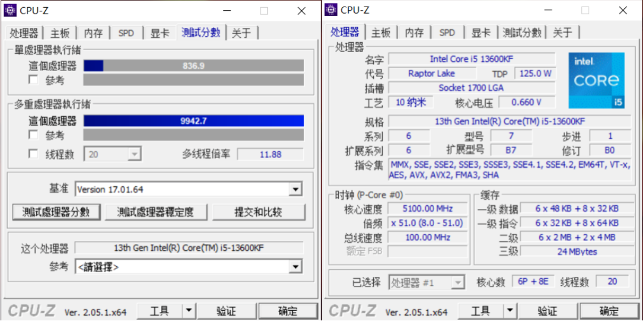The height and width of the screenshot is (321, 644).
Task: Click TDP value 125.0 W
Action: pos(535,73)
